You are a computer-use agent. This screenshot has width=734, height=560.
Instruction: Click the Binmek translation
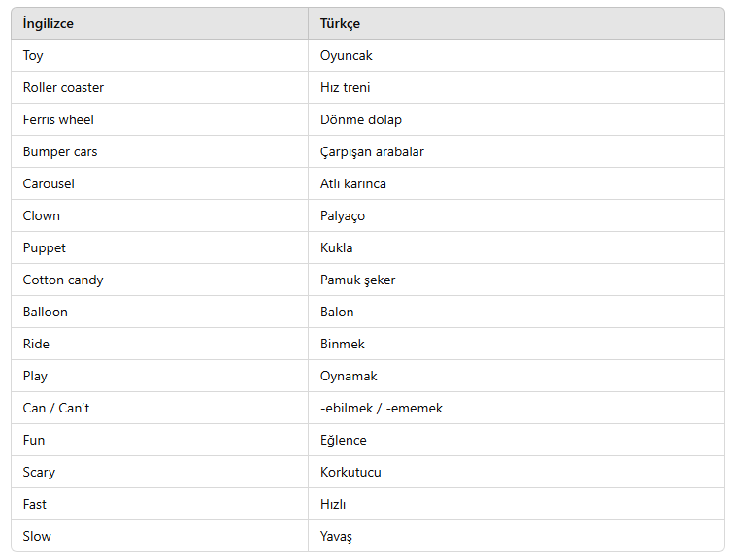[x=342, y=344]
